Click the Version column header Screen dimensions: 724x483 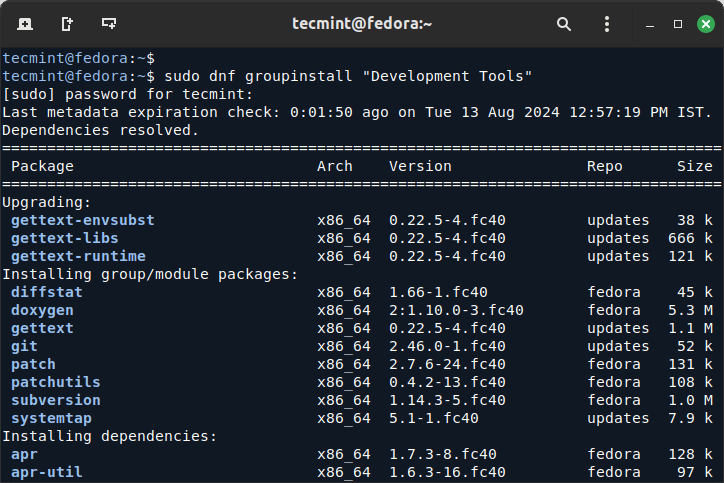420,166
